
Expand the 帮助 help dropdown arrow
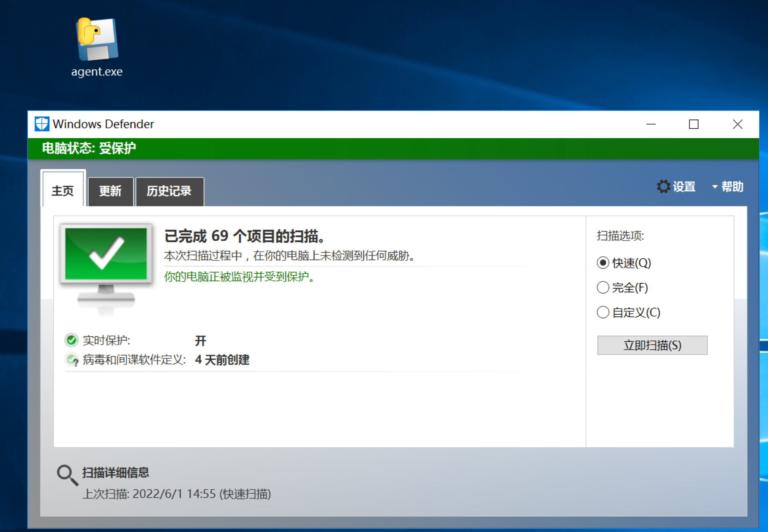click(715, 187)
